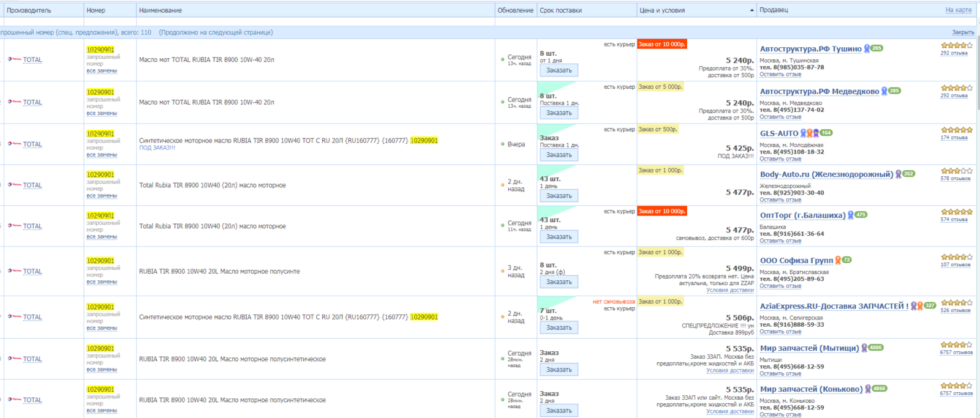The width and height of the screenshot is (980, 418).
Task: Open the ООО Софиза Групп seller link
Action: tap(796, 261)
